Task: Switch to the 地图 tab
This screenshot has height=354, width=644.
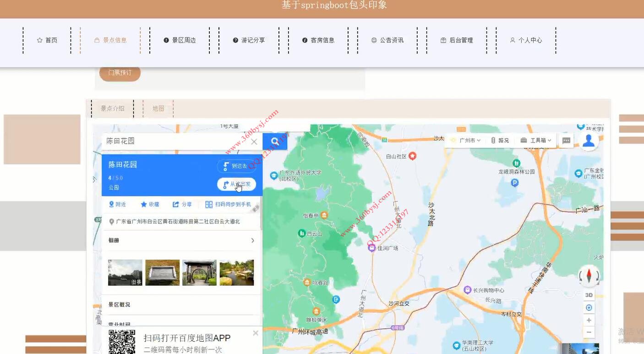Action: [x=158, y=109]
